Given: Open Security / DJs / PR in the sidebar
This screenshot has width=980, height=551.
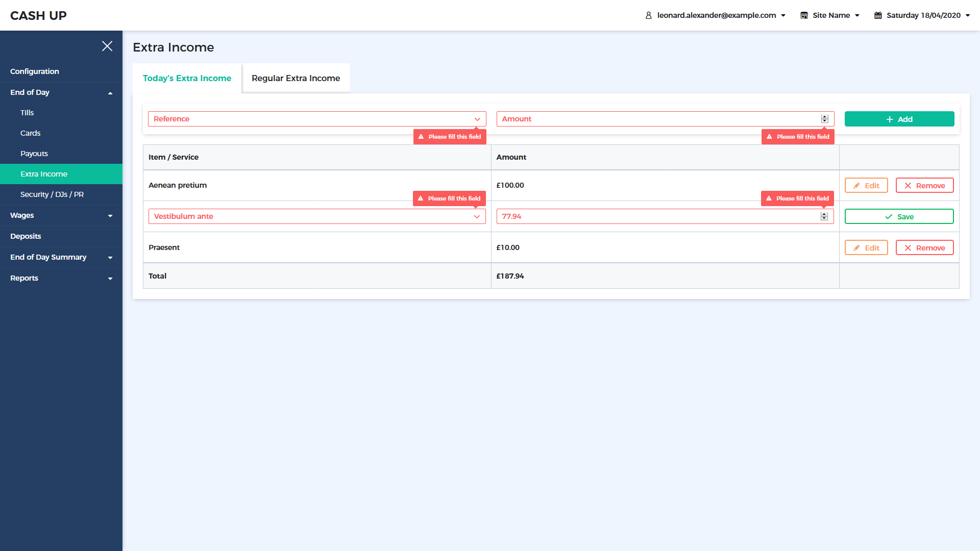Looking at the screenshot, I should click(x=52, y=194).
